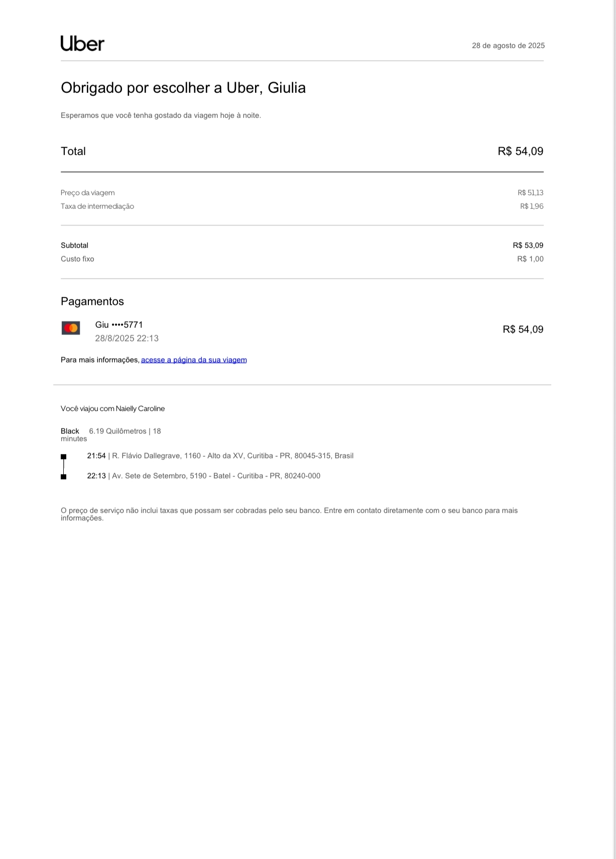Click the payment timestamp 28/8/2025 22:13
Viewport: 616px width, 859px height.
click(127, 338)
